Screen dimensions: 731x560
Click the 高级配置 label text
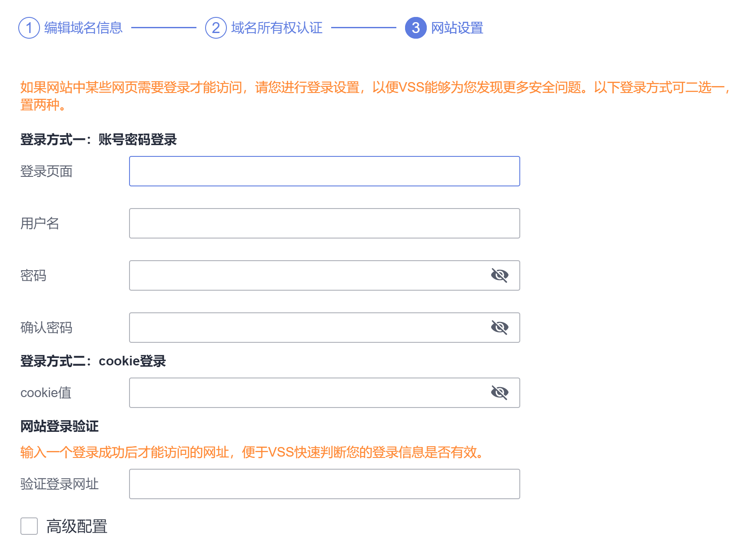[77, 526]
